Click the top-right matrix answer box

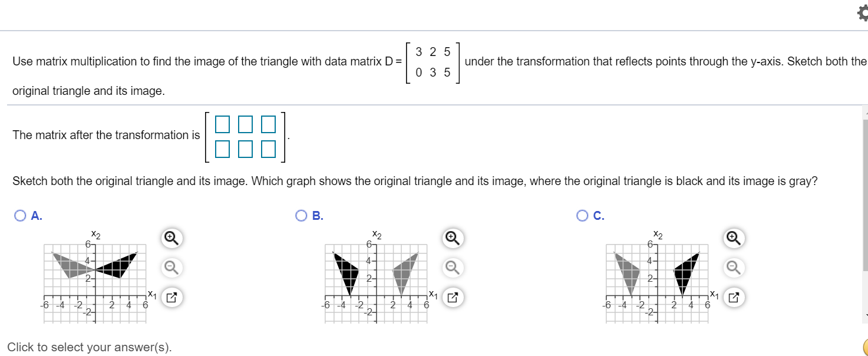coord(268,123)
